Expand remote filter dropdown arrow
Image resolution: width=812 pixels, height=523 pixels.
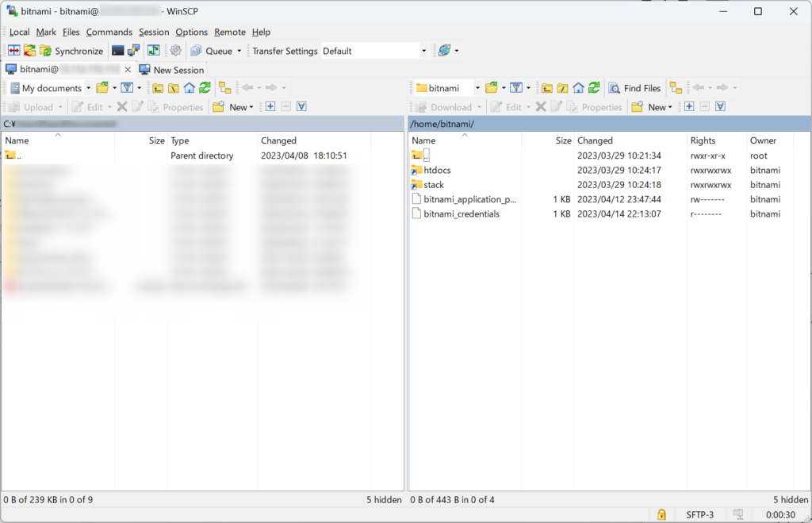tap(528, 87)
